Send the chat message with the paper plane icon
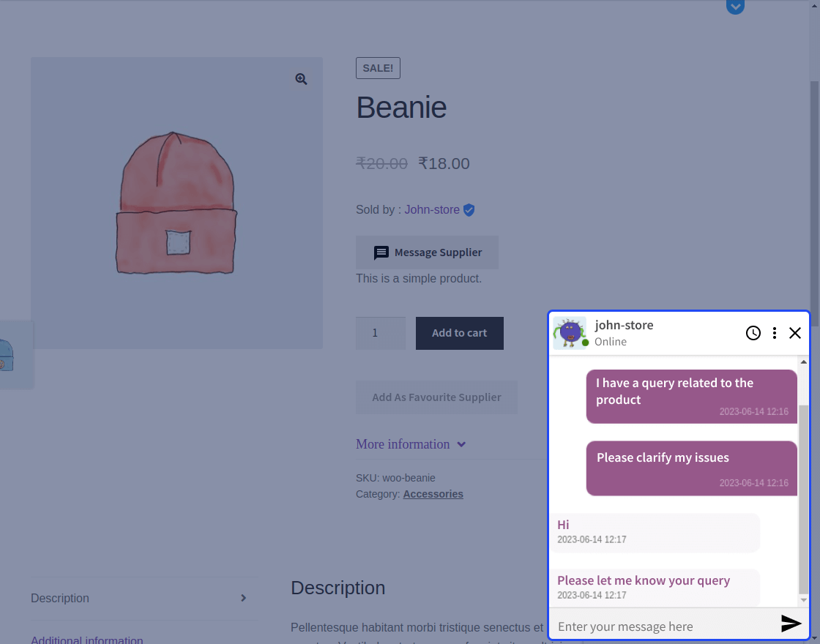 [791, 624]
